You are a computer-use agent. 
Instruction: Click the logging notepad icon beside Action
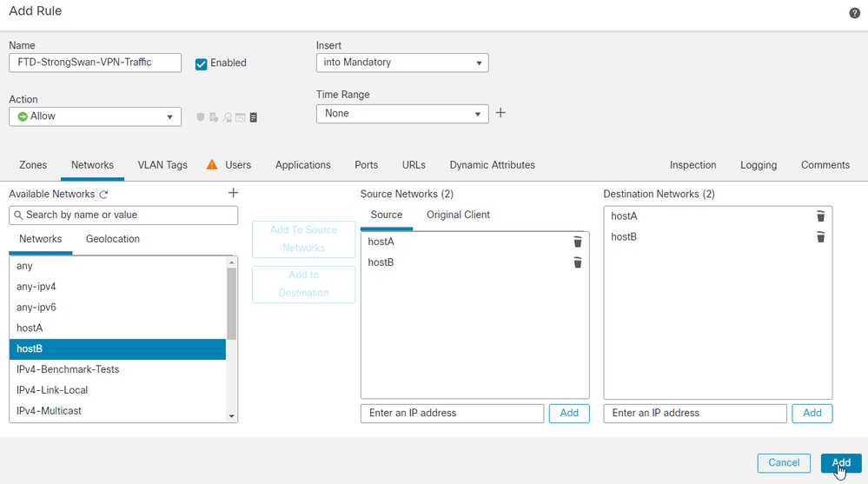point(254,117)
